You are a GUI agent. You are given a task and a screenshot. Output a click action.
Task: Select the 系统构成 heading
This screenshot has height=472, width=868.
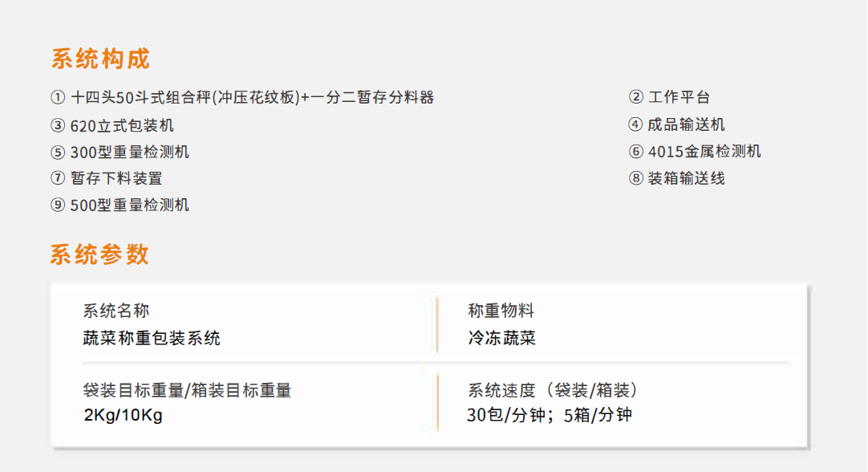(x=100, y=59)
